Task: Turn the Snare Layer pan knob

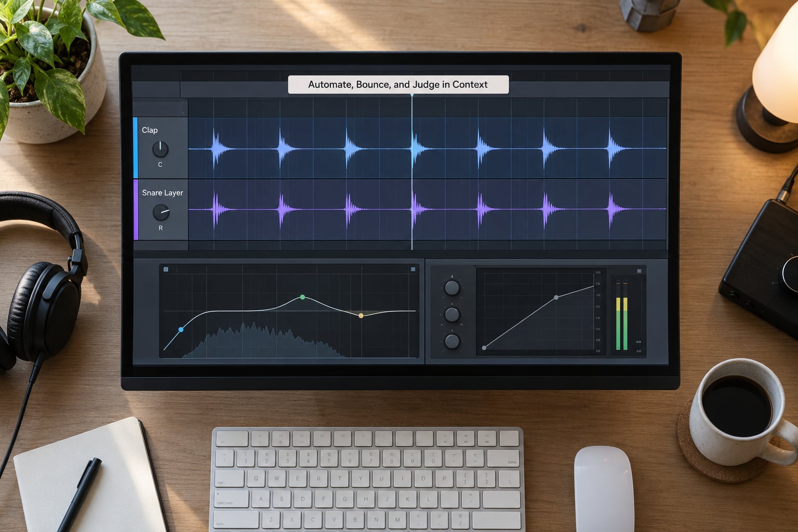Action: [161, 212]
